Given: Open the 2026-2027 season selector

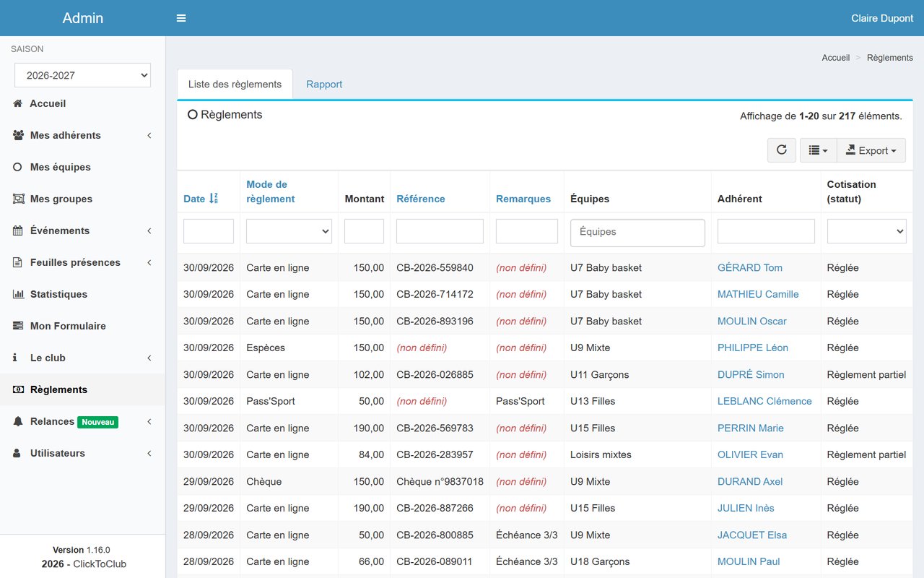Looking at the screenshot, I should click(83, 75).
